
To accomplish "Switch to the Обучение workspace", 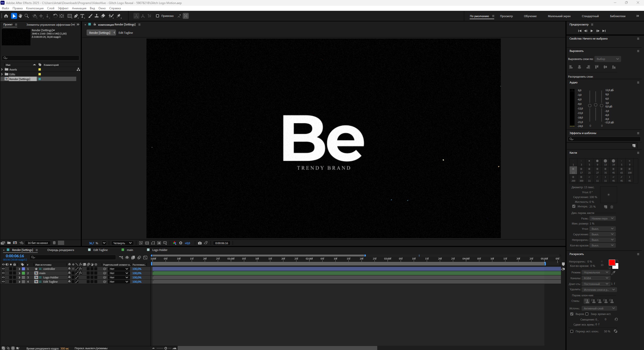I will pos(530,16).
